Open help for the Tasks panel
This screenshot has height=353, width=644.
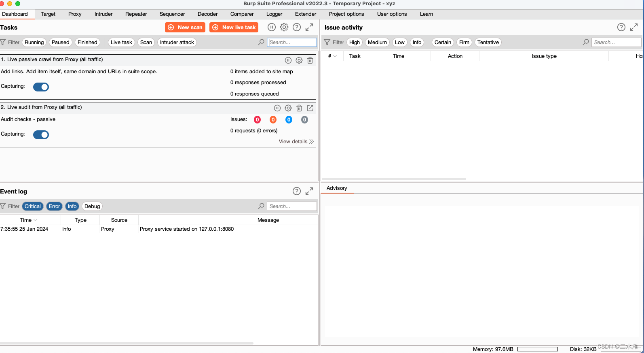297,27
